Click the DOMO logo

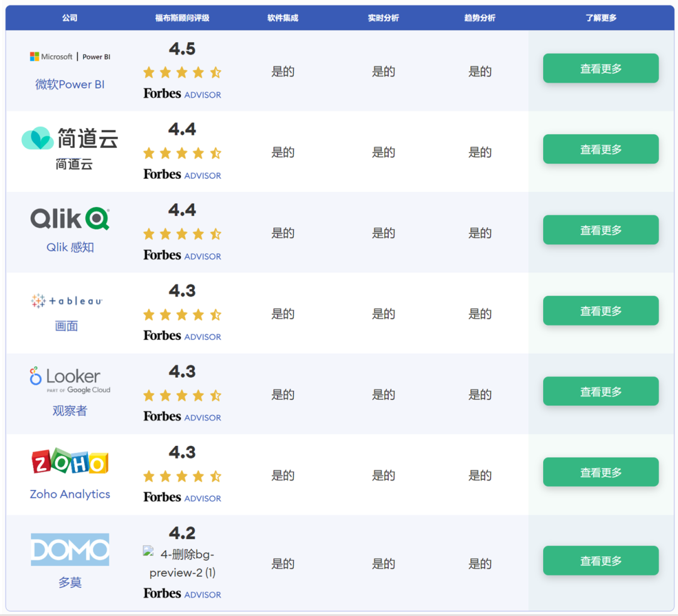[x=70, y=550]
